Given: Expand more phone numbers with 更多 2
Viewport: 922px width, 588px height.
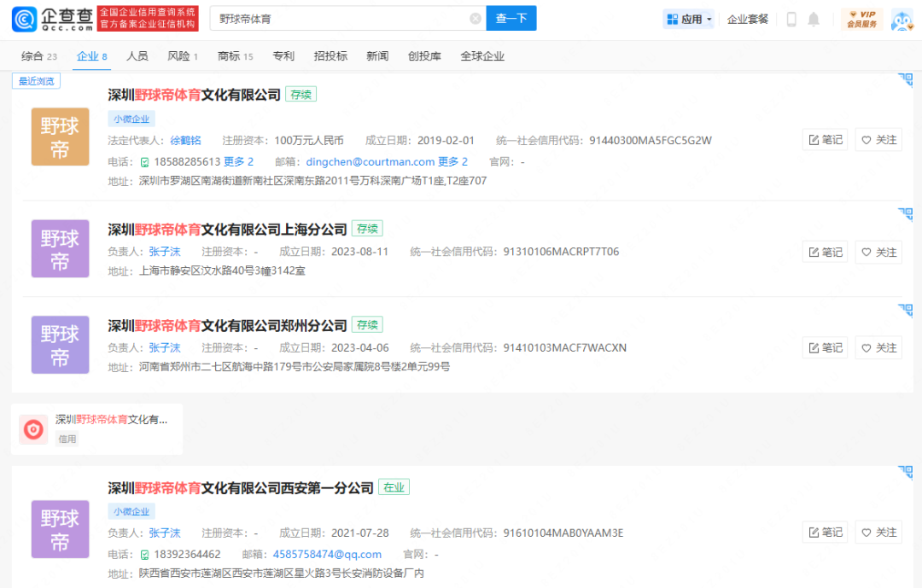Looking at the screenshot, I should click(x=238, y=162).
